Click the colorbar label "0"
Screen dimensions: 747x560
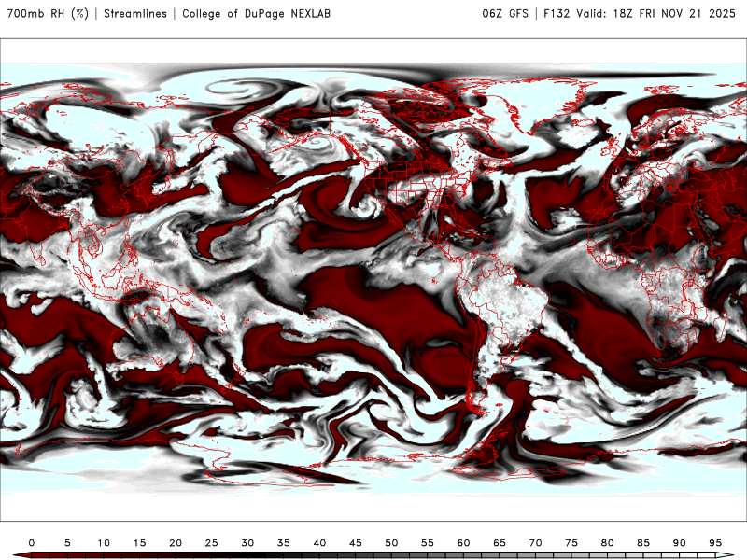(x=32, y=543)
